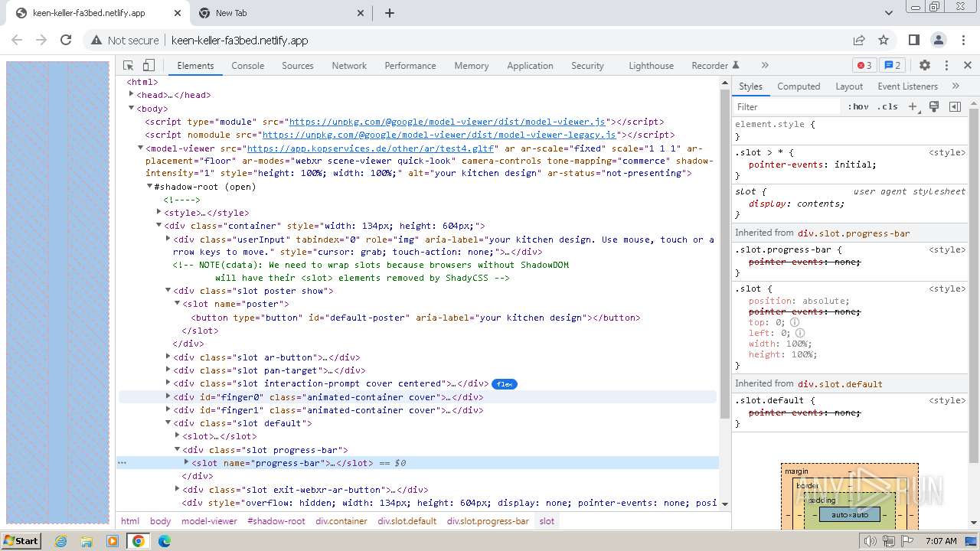Open the Application tab

coord(530,66)
